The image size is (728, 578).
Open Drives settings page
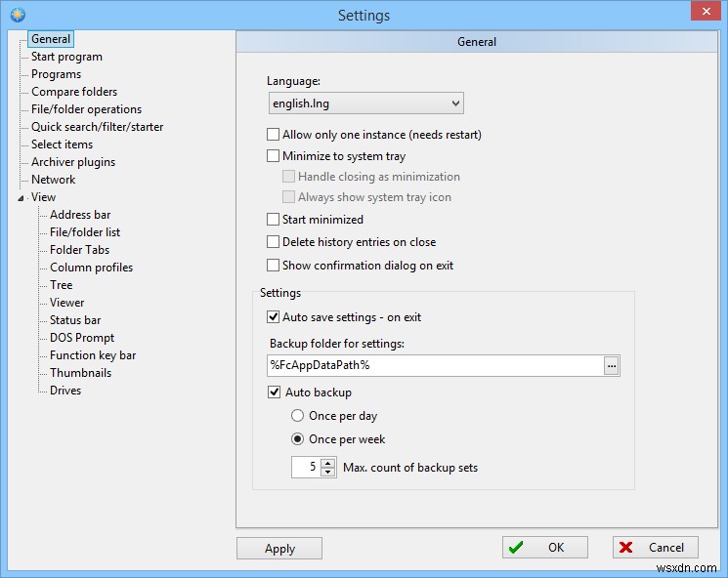65,391
